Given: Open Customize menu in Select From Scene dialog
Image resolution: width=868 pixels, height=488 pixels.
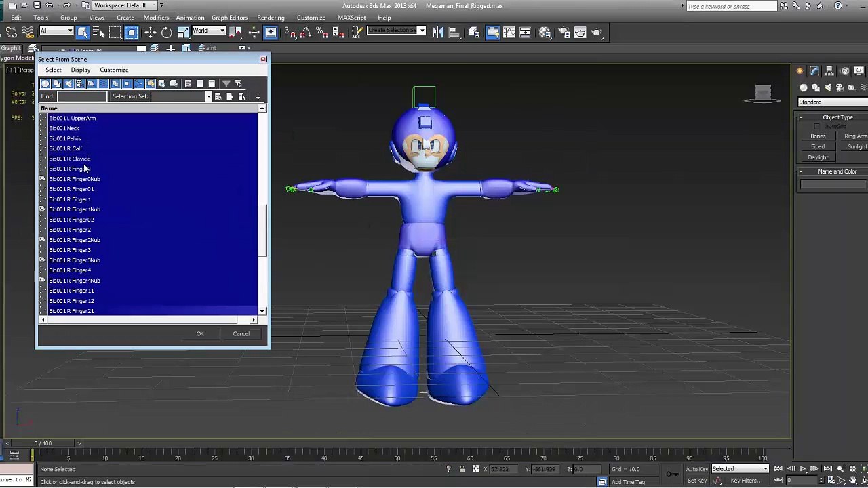Looking at the screenshot, I should 114,70.
